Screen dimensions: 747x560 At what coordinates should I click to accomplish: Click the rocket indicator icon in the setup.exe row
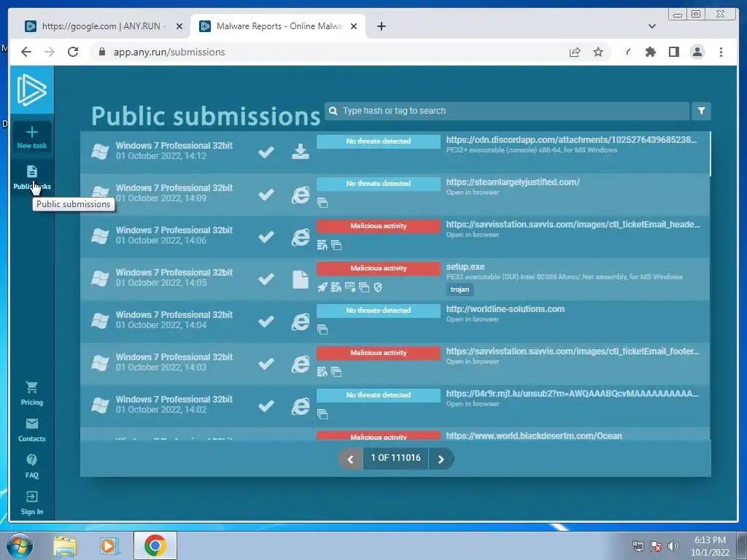[x=322, y=287]
